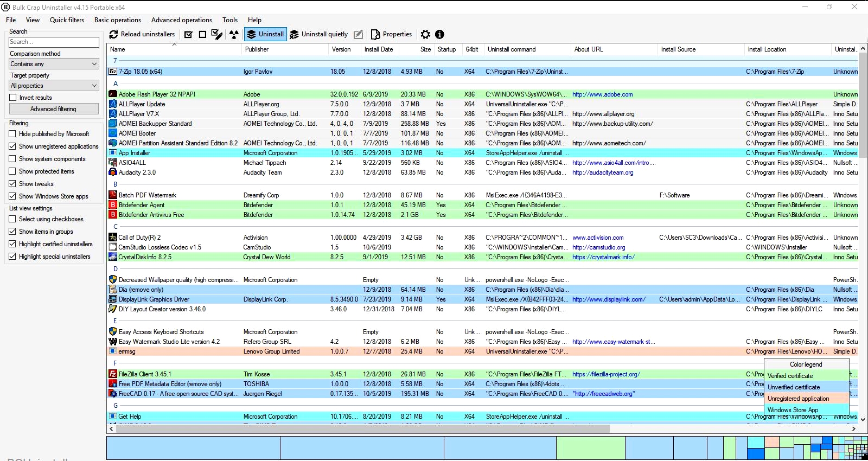Screen dimensions: 868x461
Task: Enable Show protected items checkbox
Action: pos(12,171)
